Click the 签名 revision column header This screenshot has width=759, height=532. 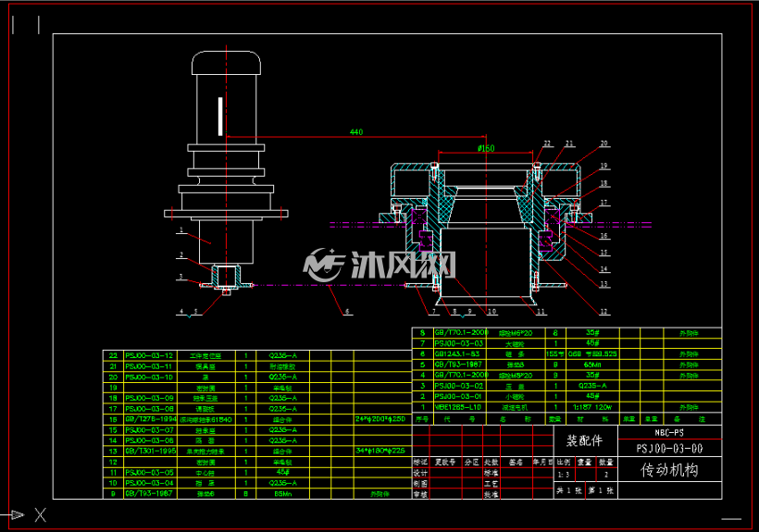pyautogui.click(x=516, y=463)
